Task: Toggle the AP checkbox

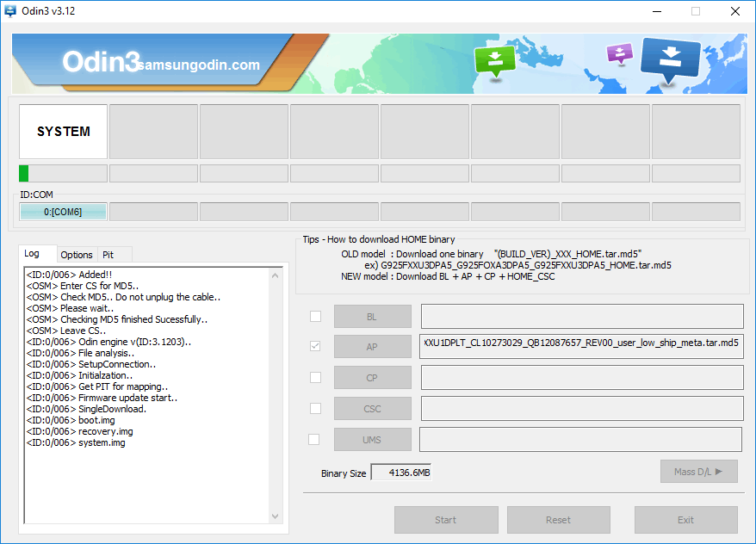Action: click(x=315, y=346)
